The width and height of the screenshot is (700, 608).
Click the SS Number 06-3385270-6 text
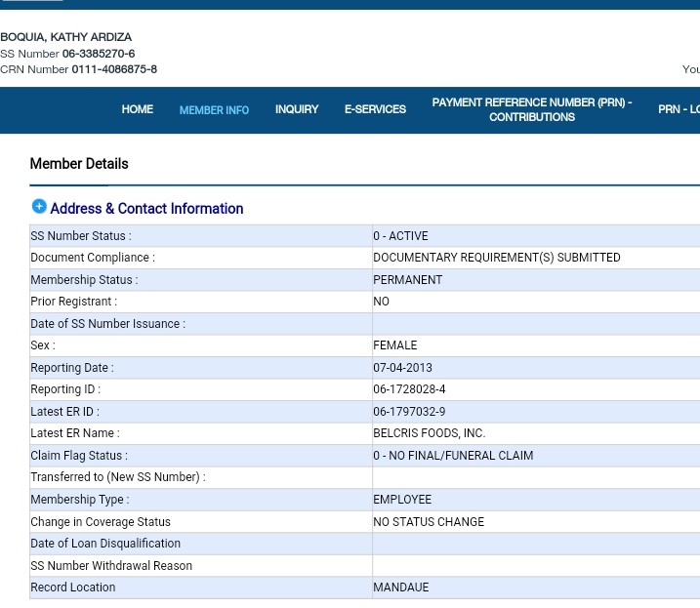coord(98,54)
